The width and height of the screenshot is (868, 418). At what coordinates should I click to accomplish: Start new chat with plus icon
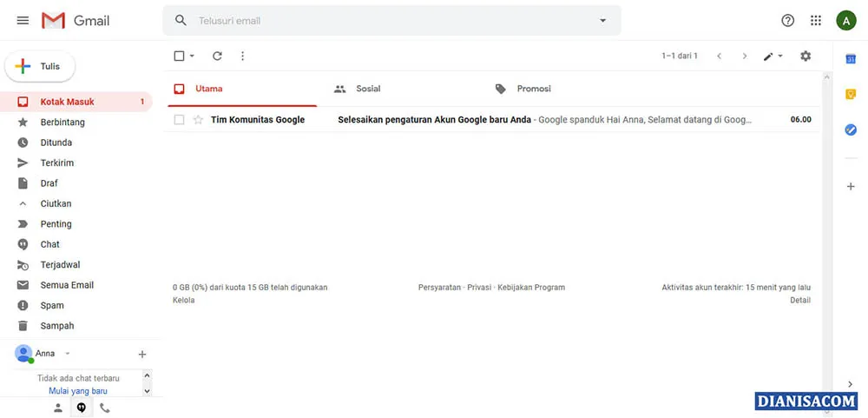[x=141, y=354]
